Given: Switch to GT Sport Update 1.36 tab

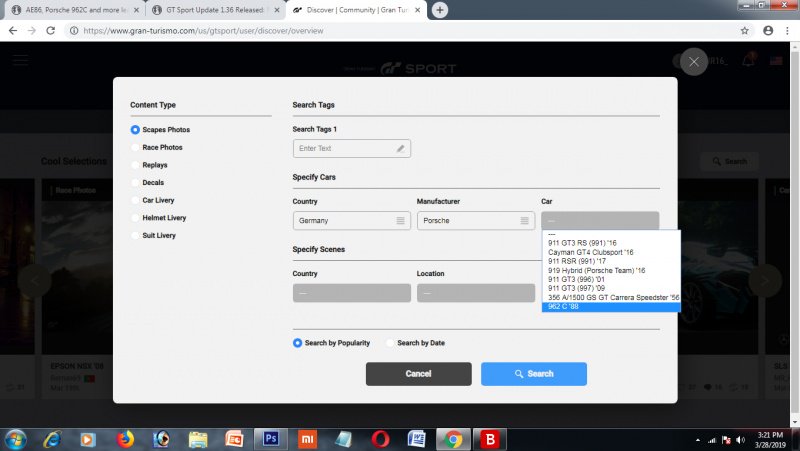Looking at the screenshot, I should (x=215, y=10).
